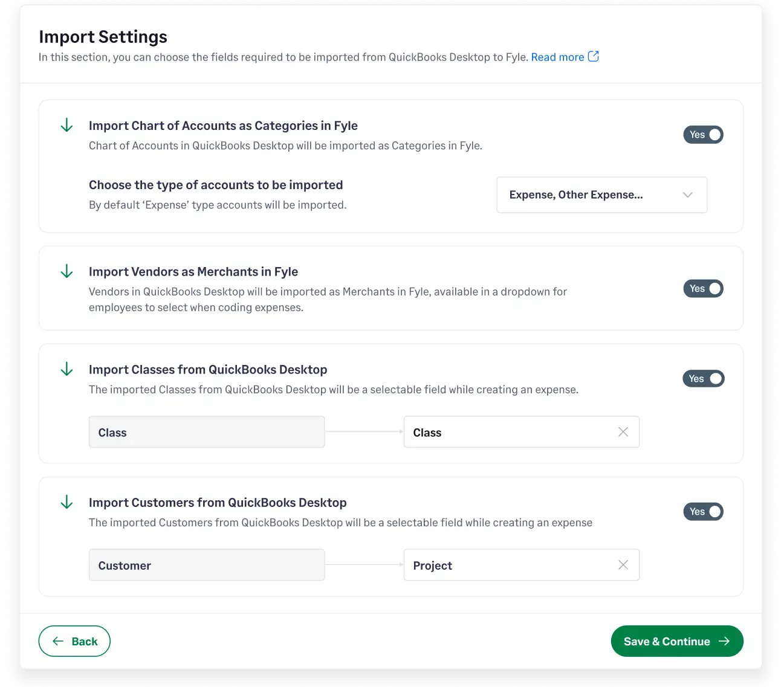Click the Class source field
This screenshot has height=687, width=784.
(x=206, y=431)
